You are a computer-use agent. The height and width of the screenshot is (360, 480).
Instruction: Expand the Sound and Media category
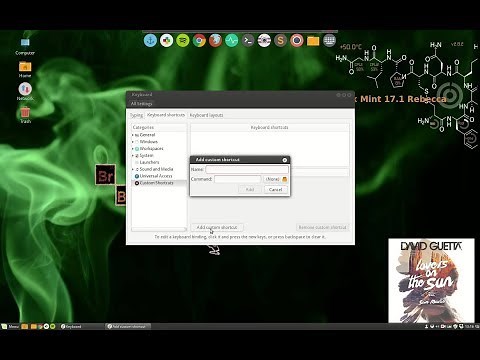click(x=133, y=169)
